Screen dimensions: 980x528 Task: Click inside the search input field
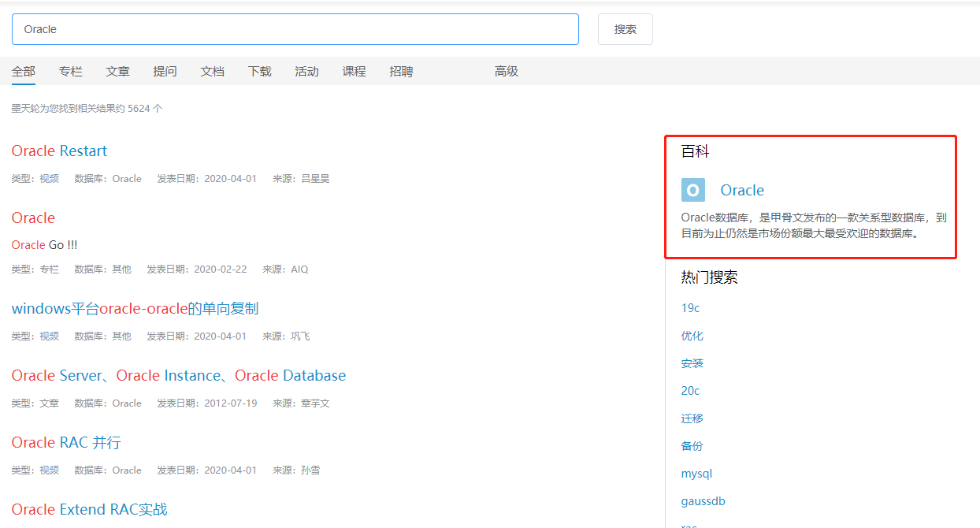click(x=295, y=28)
